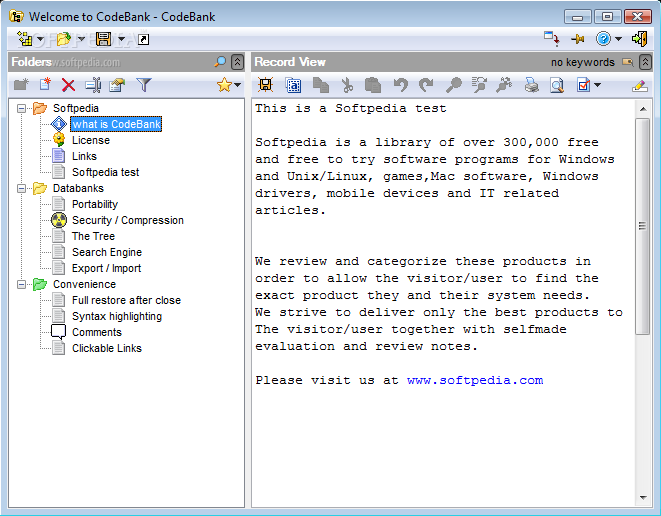Click the paste clipboard icon
Viewport: 661px width, 516px height.
[x=373, y=85]
